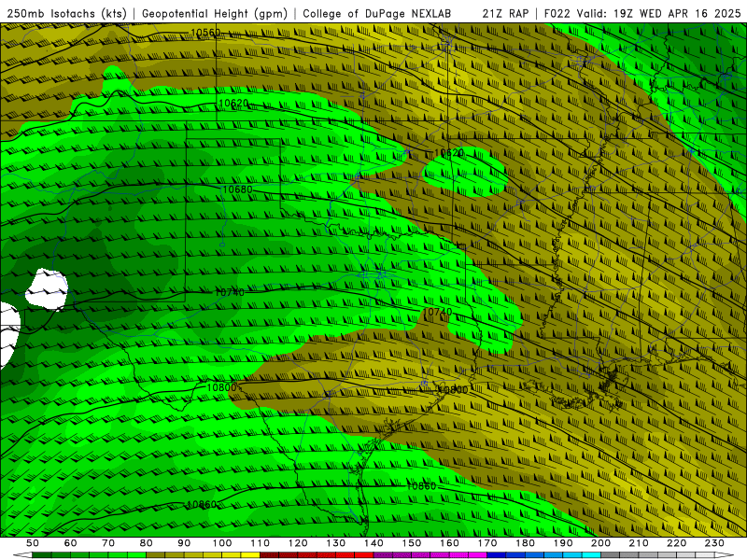Click the 'Geopotential Height (gpm)' title text
Image resolution: width=747 pixels, height=560 pixels.
[x=215, y=14]
